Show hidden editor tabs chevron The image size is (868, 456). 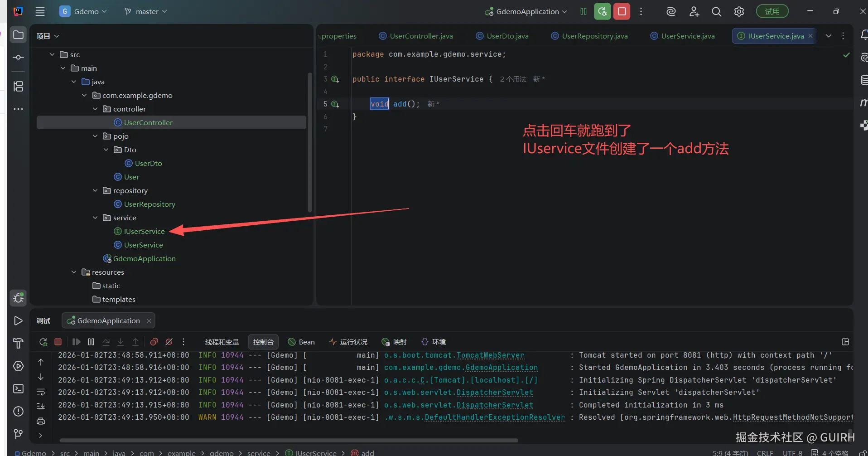tap(829, 36)
